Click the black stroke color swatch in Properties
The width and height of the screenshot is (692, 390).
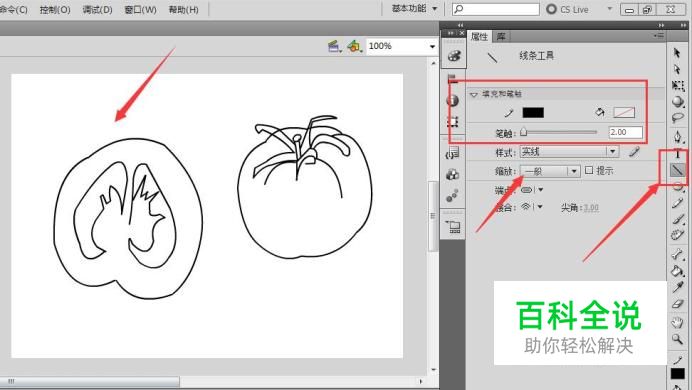coord(533,112)
